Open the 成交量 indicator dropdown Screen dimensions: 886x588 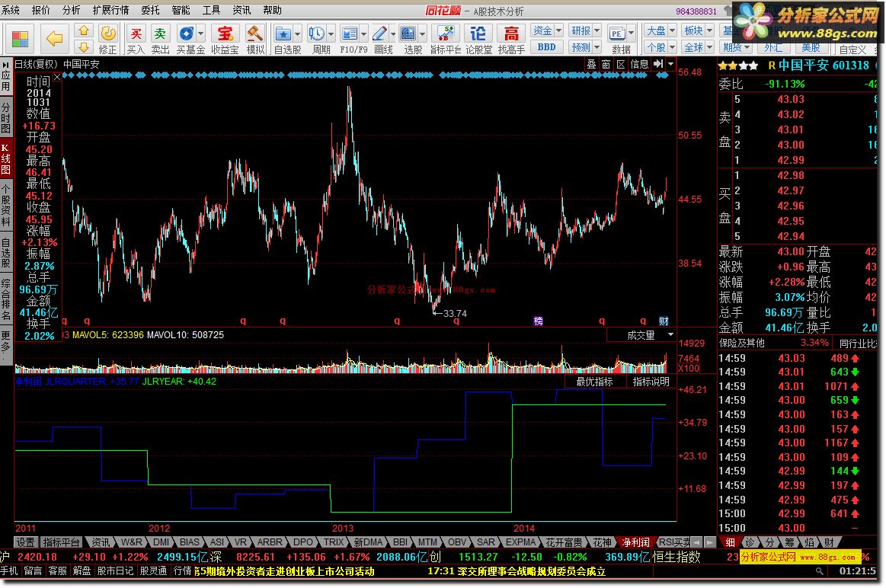point(670,334)
